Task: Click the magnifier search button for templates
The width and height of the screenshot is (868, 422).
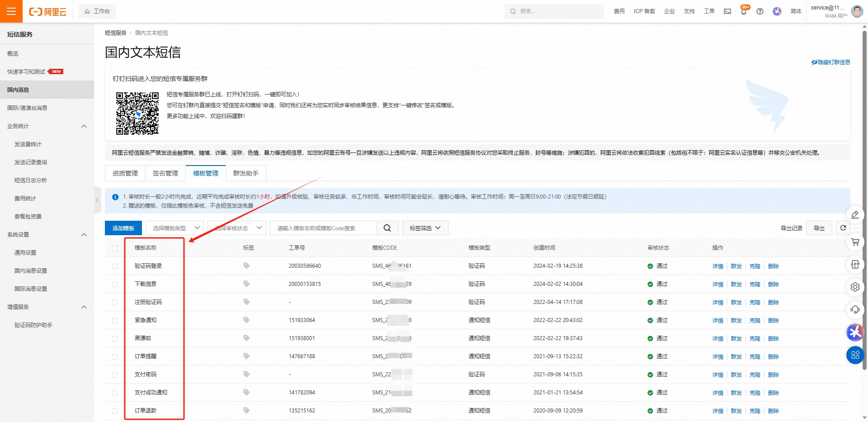Action: 387,228
